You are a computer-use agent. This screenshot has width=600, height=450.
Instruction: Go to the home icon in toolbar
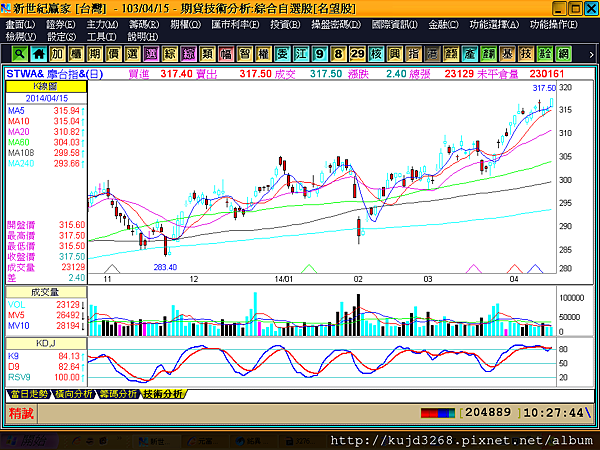click(38, 54)
